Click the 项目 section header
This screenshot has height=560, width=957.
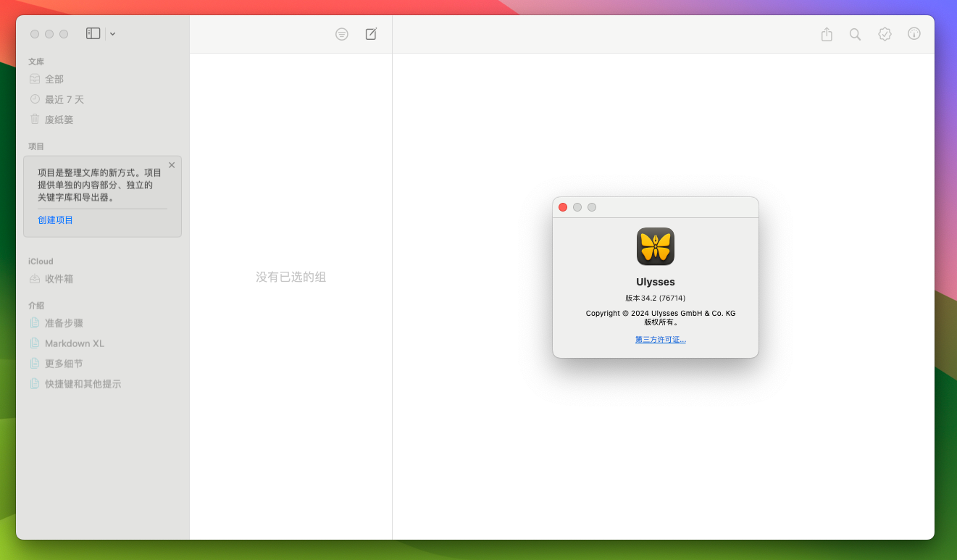pos(36,146)
